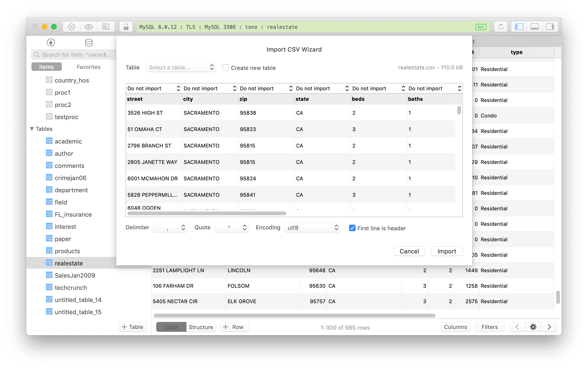Toggle the bottom panel icon
Screen dimensions: 588x370
point(535,27)
